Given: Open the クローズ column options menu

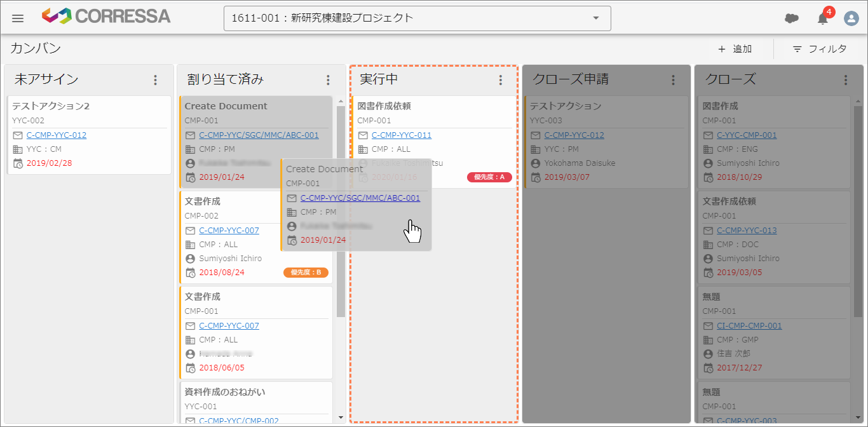Looking at the screenshot, I should point(845,79).
